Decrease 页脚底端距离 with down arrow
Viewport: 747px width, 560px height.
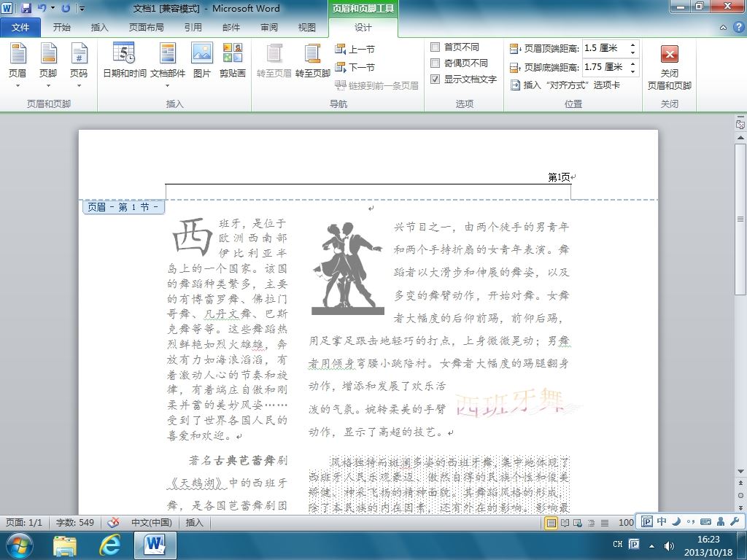[x=632, y=71]
